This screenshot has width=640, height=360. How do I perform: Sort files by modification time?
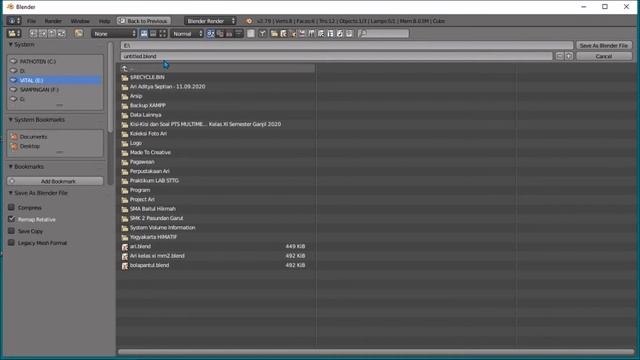[x=229, y=33]
